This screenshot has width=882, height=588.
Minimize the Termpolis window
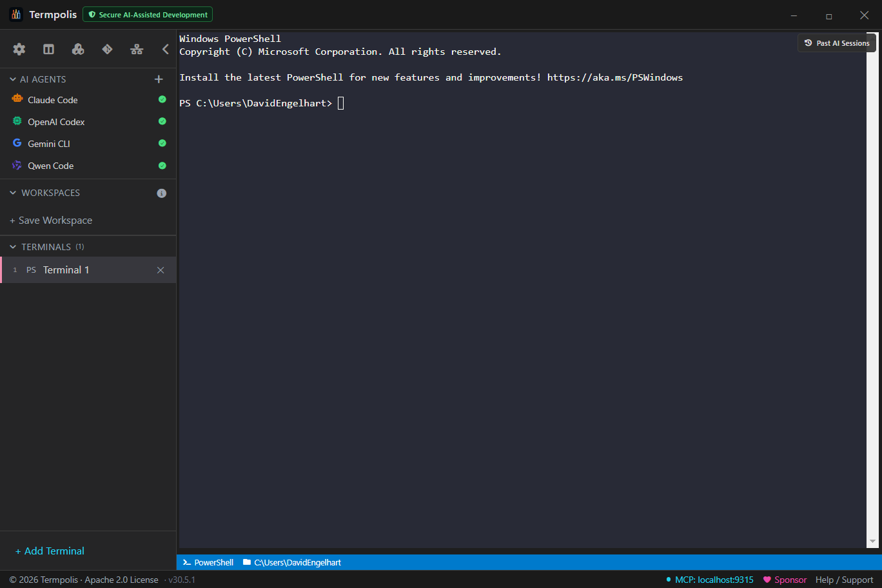click(794, 15)
